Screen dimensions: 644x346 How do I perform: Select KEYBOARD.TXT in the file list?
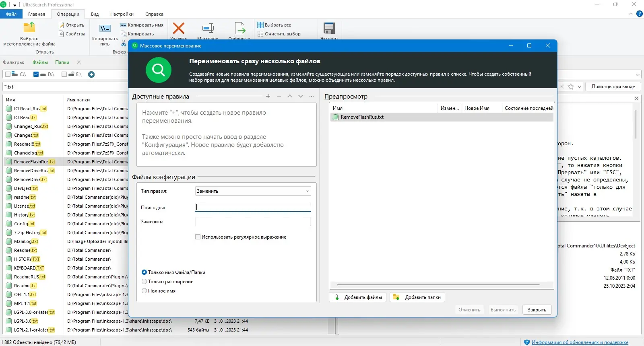[29, 268]
